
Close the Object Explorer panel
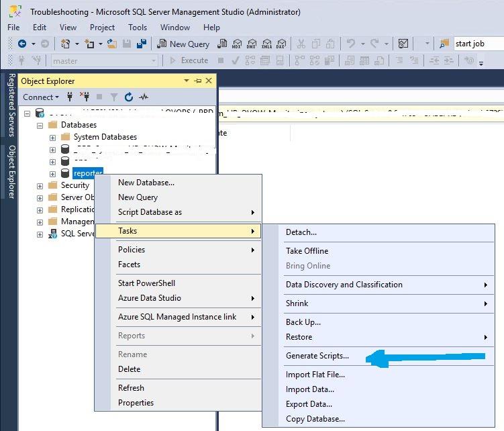pos(209,81)
